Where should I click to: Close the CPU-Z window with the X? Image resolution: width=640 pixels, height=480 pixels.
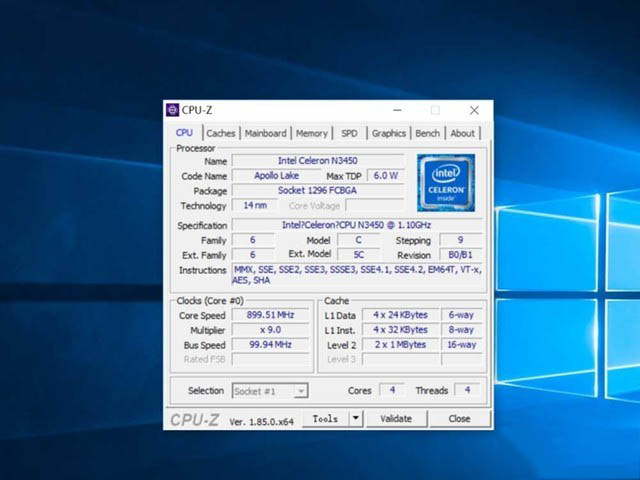pos(474,110)
